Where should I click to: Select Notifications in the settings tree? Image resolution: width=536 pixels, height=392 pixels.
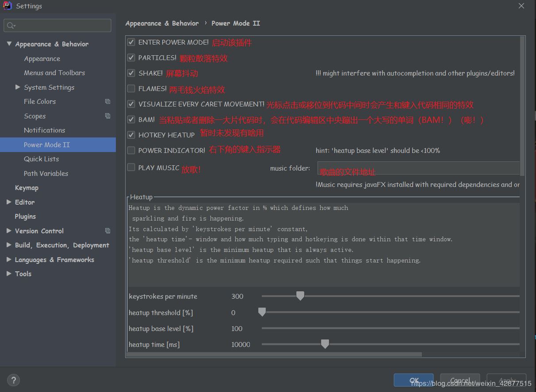click(44, 130)
